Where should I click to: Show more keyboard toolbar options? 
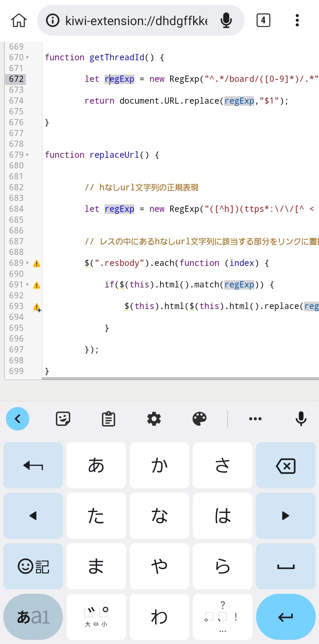tap(255, 419)
